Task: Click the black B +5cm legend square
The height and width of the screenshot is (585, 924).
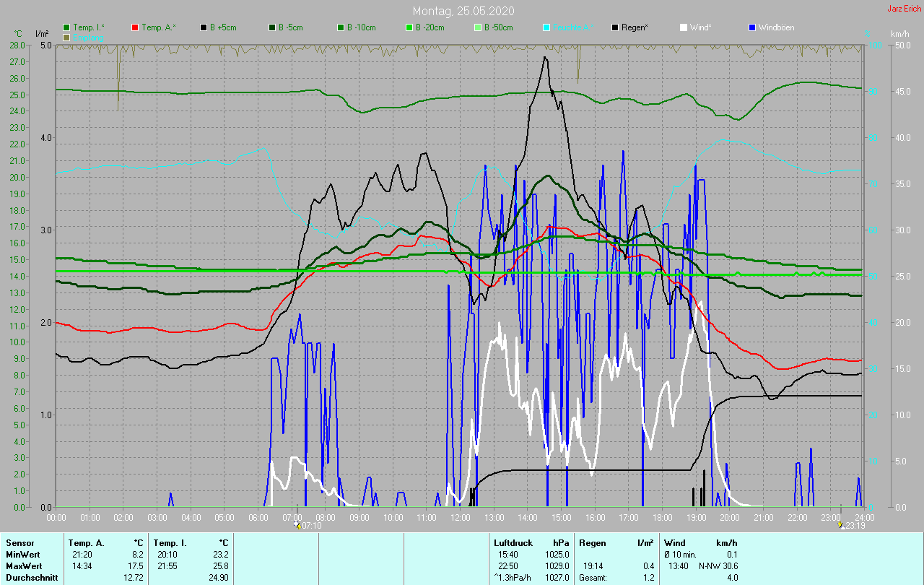Action: click(204, 27)
